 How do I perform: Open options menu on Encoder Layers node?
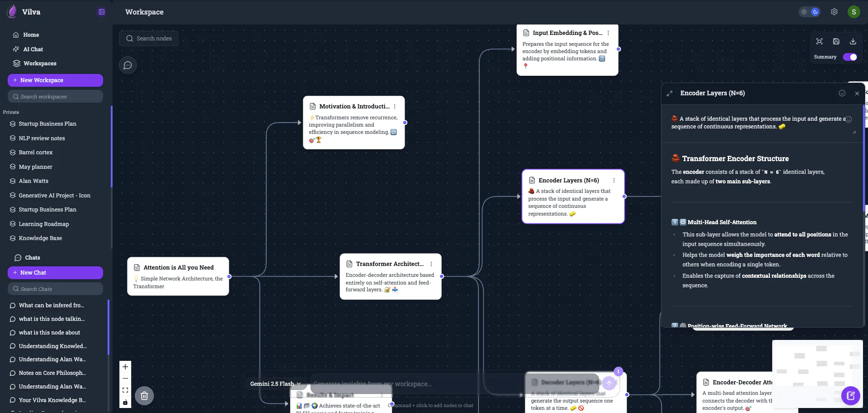614,181
